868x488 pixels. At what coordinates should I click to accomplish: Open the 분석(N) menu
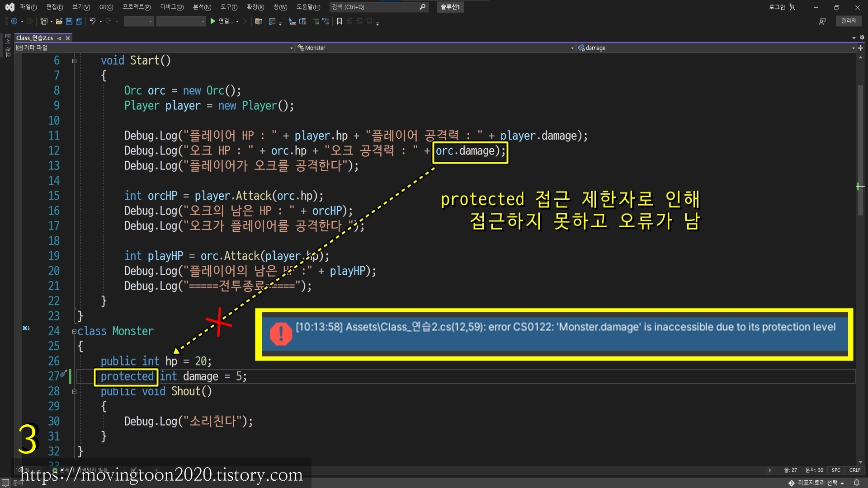[x=202, y=7]
